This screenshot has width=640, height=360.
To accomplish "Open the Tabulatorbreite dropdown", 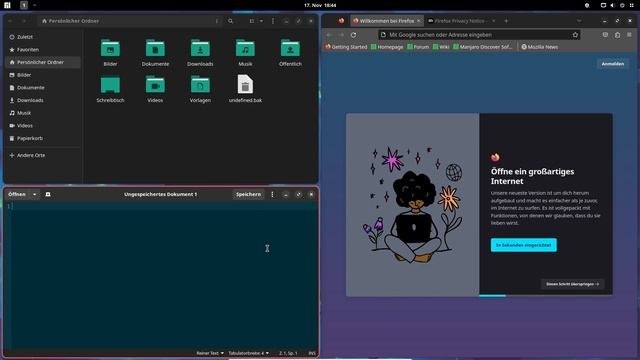I will tap(249, 353).
